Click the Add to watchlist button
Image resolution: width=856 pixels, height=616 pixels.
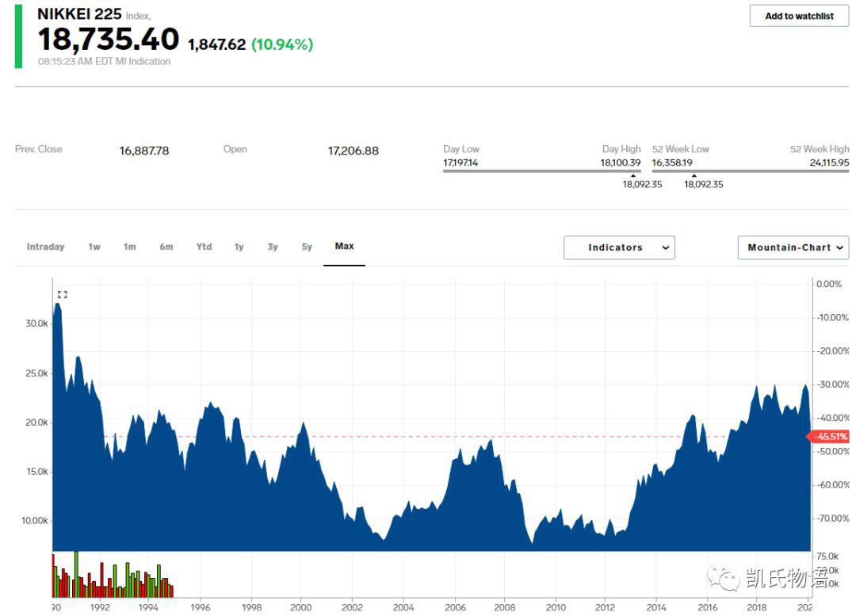tap(799, 16)
